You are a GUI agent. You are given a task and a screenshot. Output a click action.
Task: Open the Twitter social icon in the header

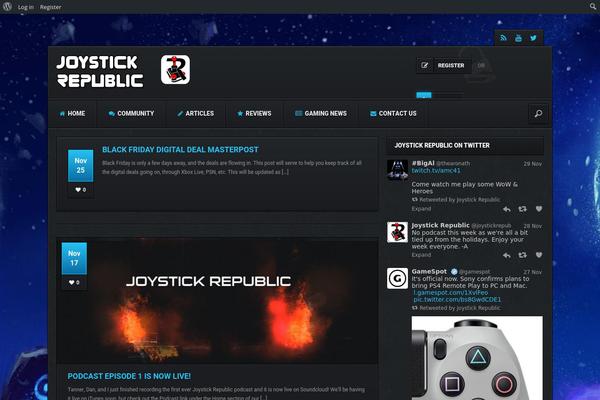[533, 38]
